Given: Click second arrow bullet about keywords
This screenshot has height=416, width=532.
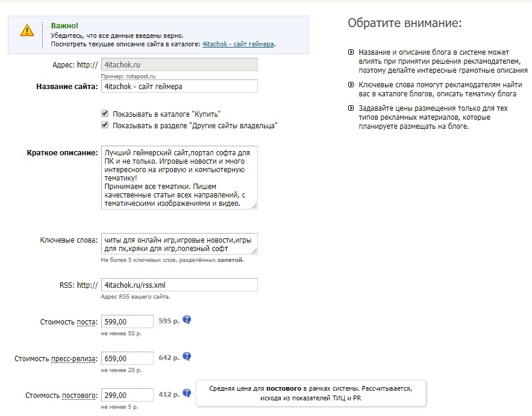Looking at the screenshot, I should (x=351, y=85).
